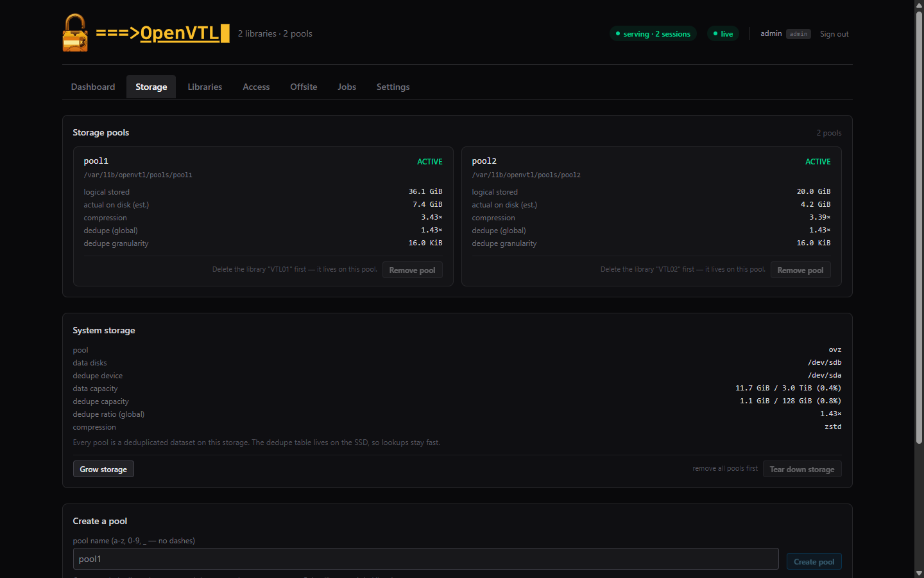
Task: Open the Offsite tab
Action: pos(304,87)
